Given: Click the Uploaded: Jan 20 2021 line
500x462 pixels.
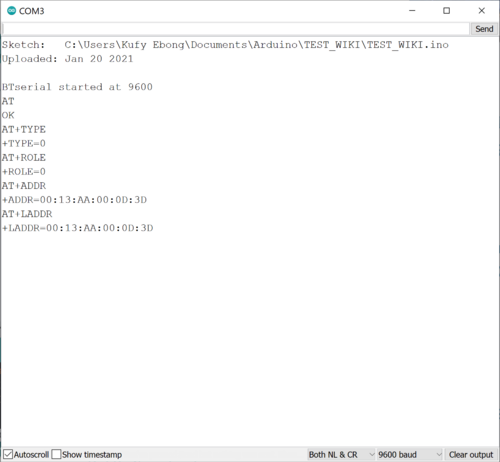Looking at the screenshot, I should coord(67,59).
